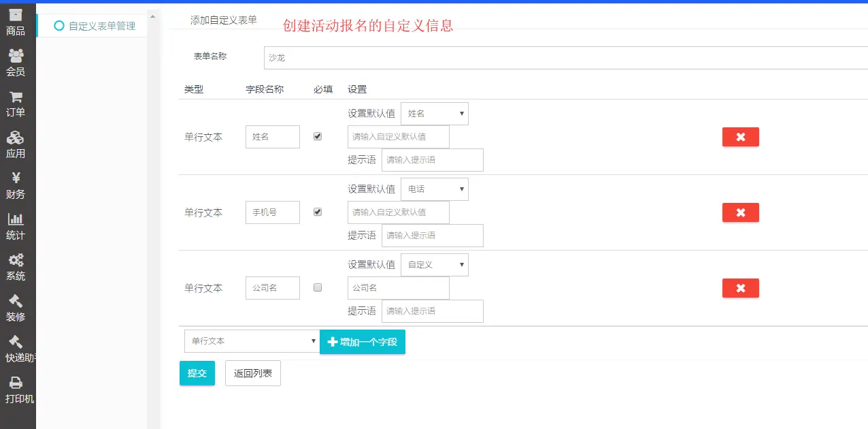Screen dimensions: 868x429
Task: Open the 统计 statistics section
Action: click(16, 226)
